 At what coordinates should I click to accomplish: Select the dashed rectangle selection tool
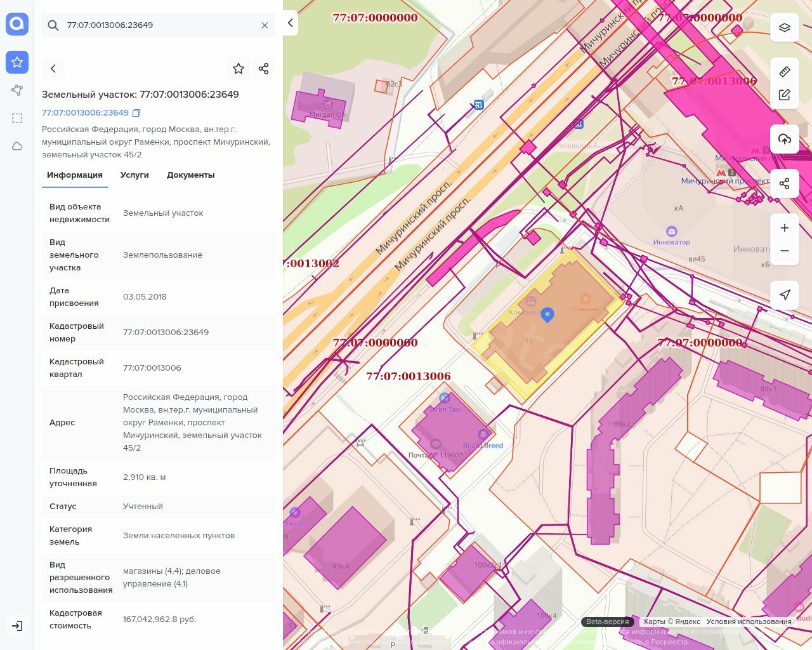[17, 118]
